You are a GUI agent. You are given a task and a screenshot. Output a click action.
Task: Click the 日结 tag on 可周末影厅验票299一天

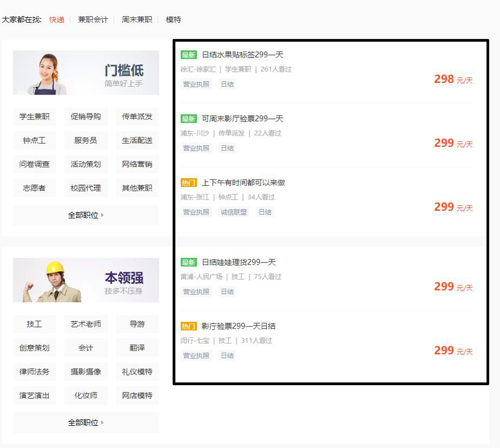click(227, 148)
